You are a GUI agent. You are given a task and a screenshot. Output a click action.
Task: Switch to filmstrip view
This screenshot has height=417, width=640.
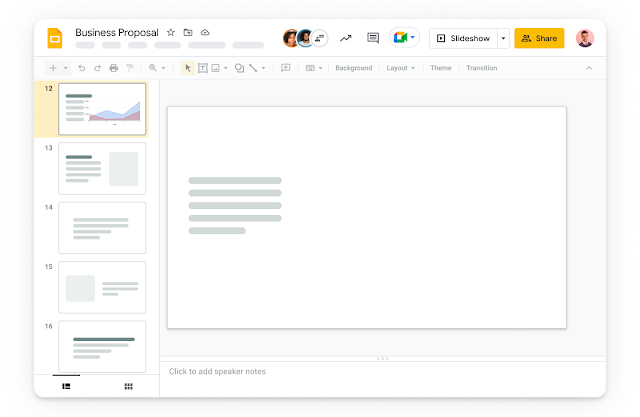(66, 386)
